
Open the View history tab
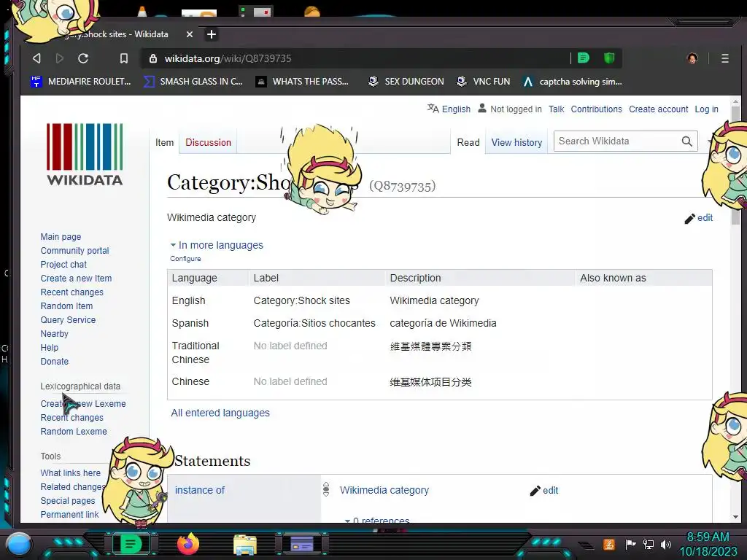coord(516,142)
